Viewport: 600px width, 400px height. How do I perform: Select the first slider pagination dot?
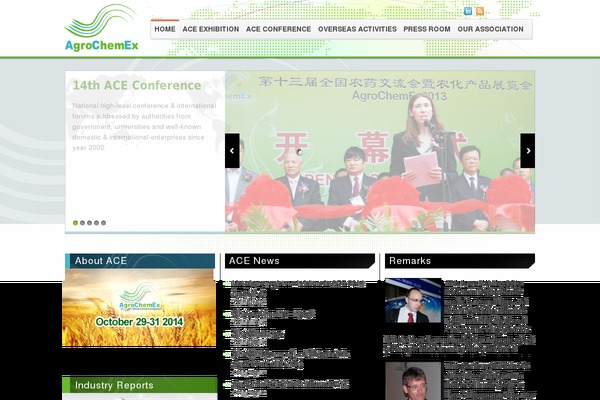click(x=75, y=223)
